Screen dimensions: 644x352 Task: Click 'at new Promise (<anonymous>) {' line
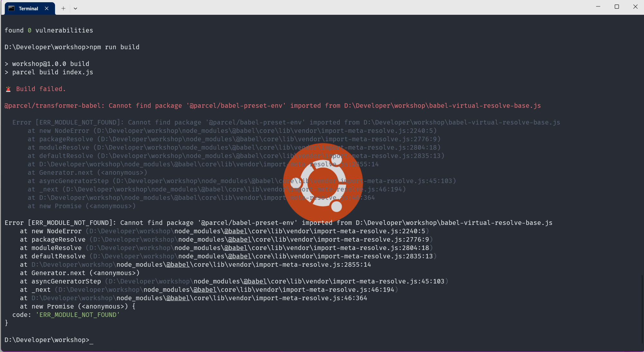point(78,306)
